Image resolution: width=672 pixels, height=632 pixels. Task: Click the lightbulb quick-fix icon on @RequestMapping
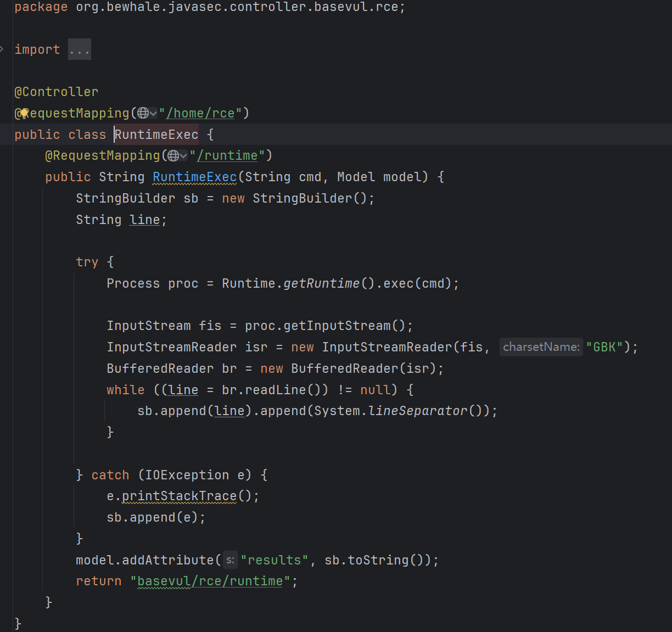24,113
